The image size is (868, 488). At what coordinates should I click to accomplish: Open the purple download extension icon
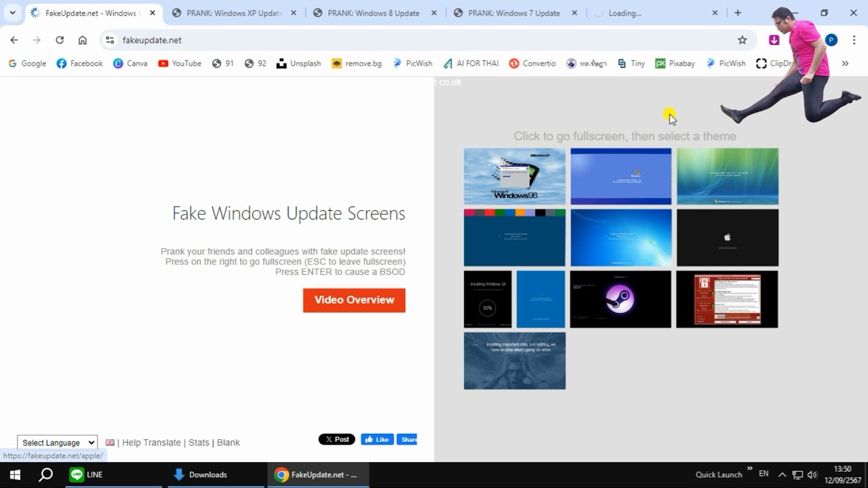click(x=774, y=40)
